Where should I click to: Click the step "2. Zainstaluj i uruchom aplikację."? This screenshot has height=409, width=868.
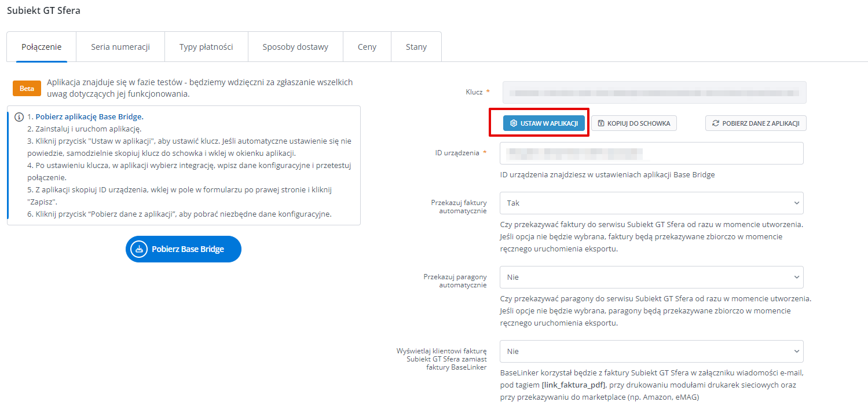click(x=85, y=129)
